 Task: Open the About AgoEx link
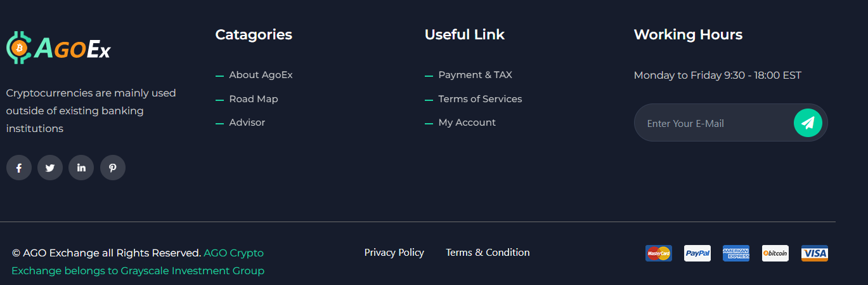[x=261, y=75]
